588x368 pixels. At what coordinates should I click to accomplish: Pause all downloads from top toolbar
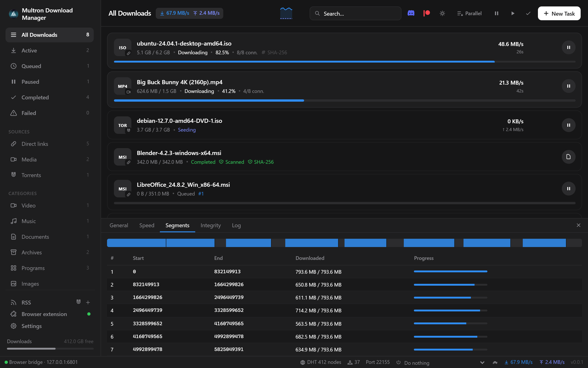click(x=496, y=13)
